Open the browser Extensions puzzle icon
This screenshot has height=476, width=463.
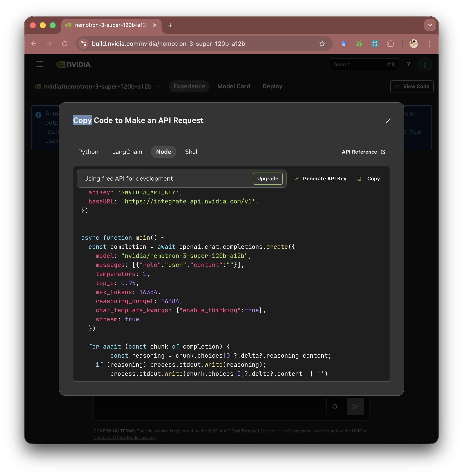click(x=390, y=44)
